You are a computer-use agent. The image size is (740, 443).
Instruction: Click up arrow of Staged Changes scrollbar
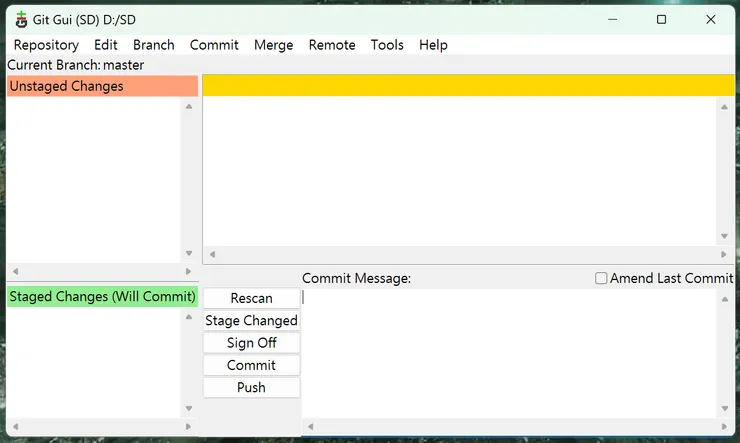[x=189, y=317]
